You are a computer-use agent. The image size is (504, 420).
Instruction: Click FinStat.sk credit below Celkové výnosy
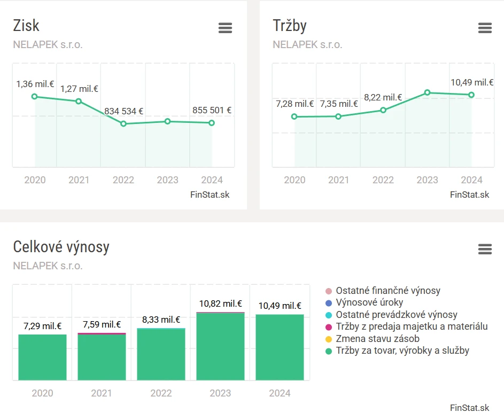469,408
